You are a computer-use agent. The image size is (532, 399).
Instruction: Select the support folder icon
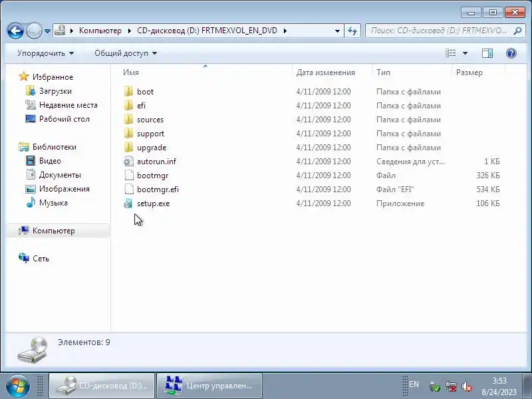(128, 133)
